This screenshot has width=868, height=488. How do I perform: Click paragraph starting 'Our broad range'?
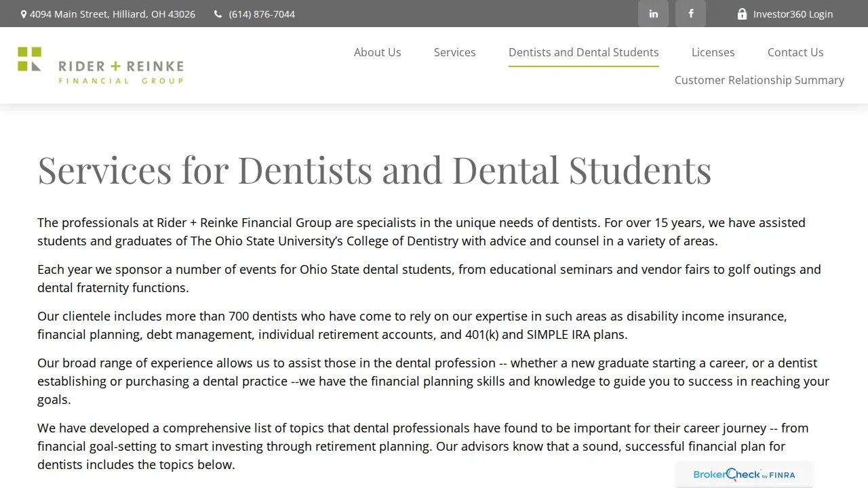point(433,381)
